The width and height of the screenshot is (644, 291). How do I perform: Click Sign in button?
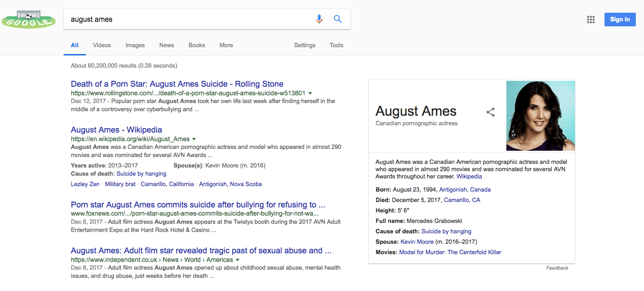[x=620, y=19]
